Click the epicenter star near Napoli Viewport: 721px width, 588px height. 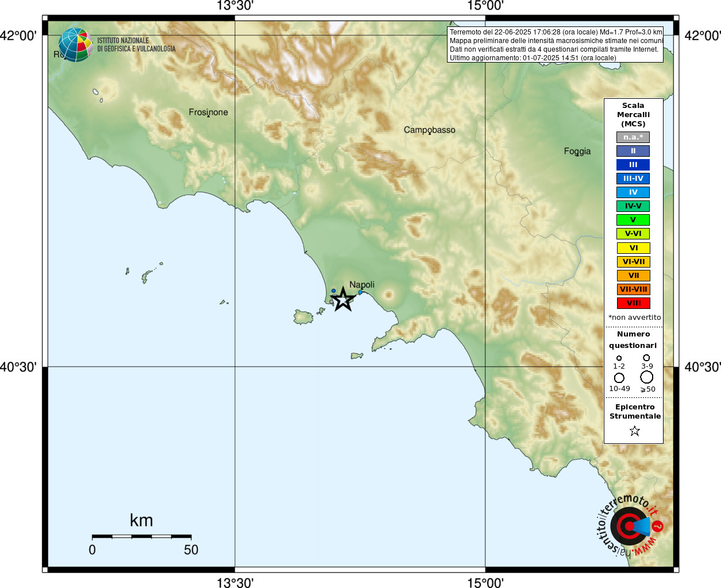343,299
